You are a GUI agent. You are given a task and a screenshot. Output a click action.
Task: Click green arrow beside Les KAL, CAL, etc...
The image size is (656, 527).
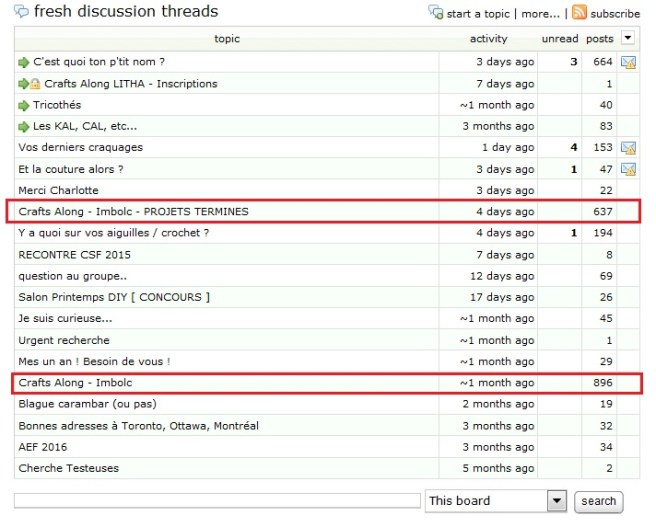(x=24, y=126)
